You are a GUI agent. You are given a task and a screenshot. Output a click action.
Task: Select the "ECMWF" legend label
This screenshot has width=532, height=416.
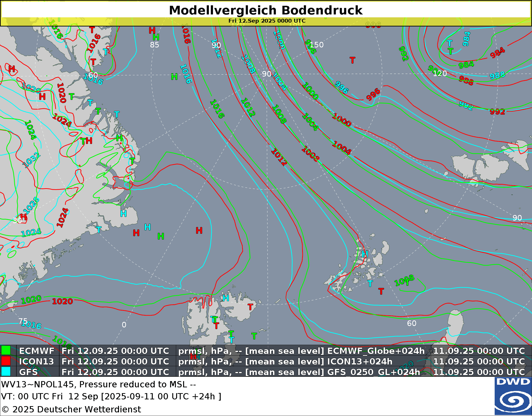pyautogui.click(x=37, y=351)
